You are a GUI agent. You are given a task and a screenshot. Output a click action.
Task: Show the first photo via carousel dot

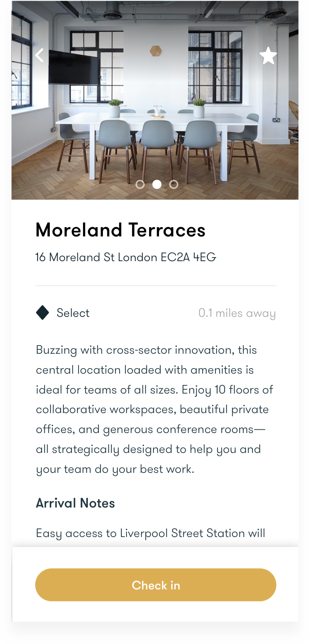click(140, 184)
